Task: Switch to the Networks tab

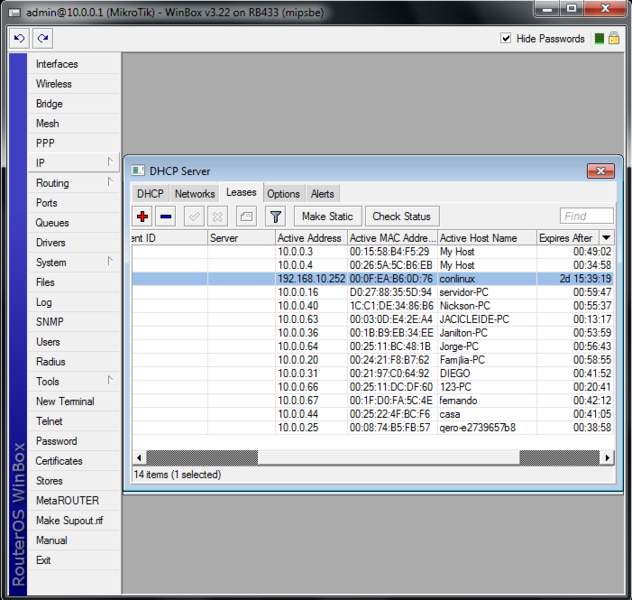Action: (x=195, y=194)
